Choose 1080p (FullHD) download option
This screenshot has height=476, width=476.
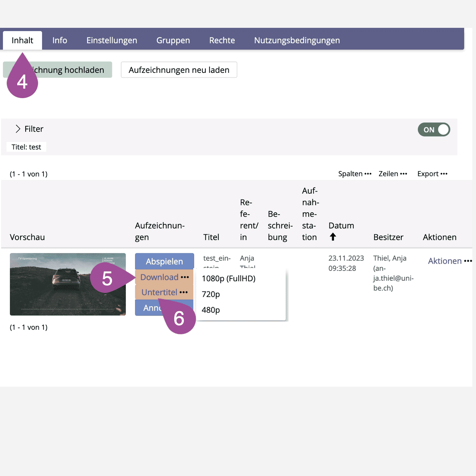tap(228, 279)
